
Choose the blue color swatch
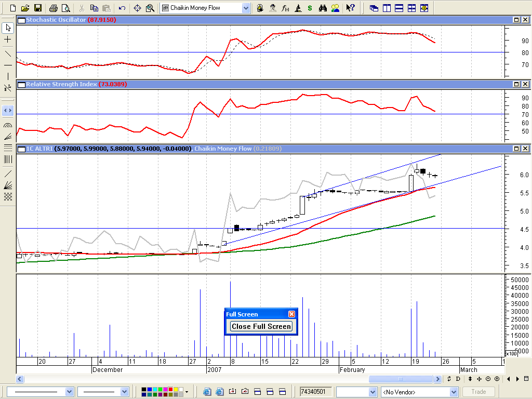tap(149, 390)
